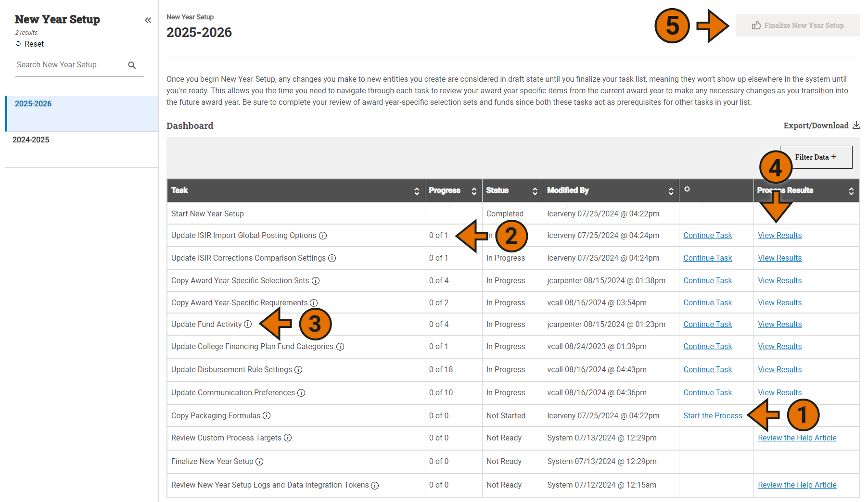Sort table by Status column

click(535, 191)
